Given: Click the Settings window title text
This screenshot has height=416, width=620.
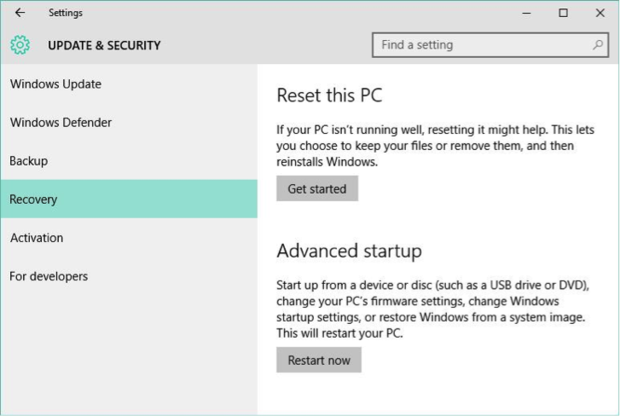Looking at the screenshot, I should [x=66, y=13].
